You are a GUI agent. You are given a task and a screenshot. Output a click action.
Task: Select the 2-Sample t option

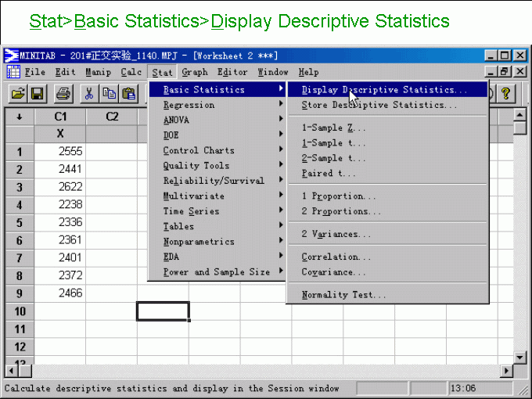(333, 158)
